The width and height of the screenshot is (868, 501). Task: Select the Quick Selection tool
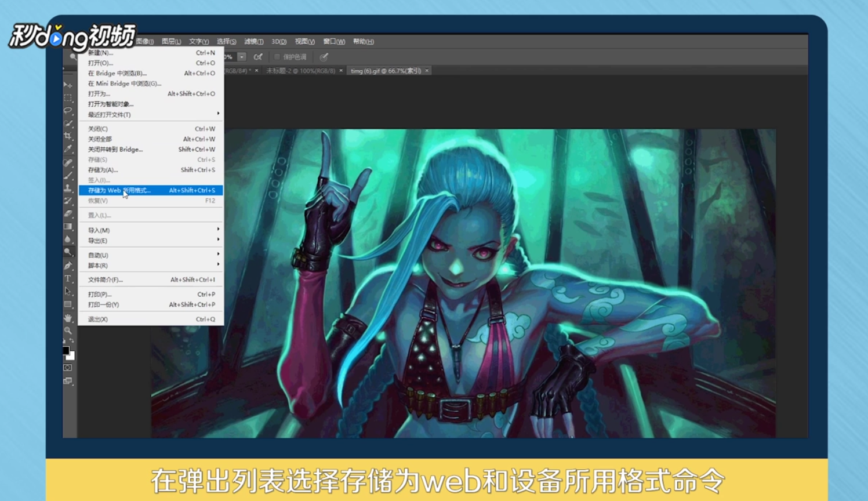[x=68, y=123]
